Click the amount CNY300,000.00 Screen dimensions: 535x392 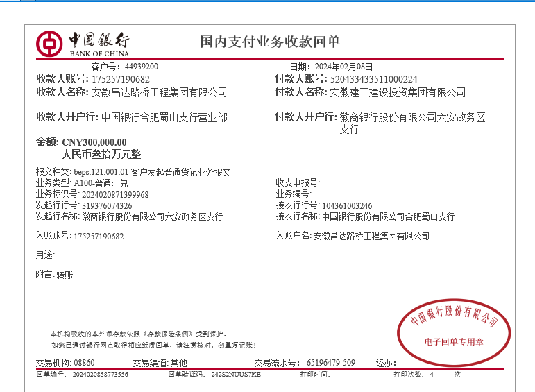click(94, 143)
